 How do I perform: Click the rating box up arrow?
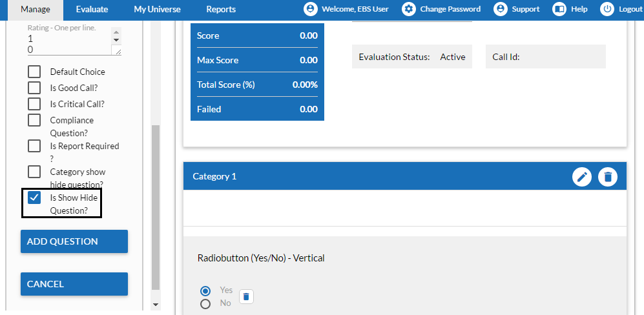(116, 32)
